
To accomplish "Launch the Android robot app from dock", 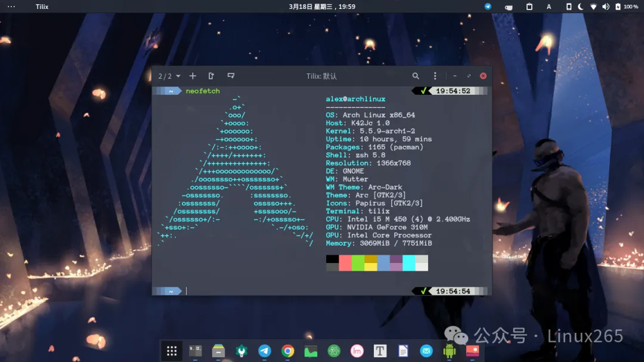I will 450,351.
